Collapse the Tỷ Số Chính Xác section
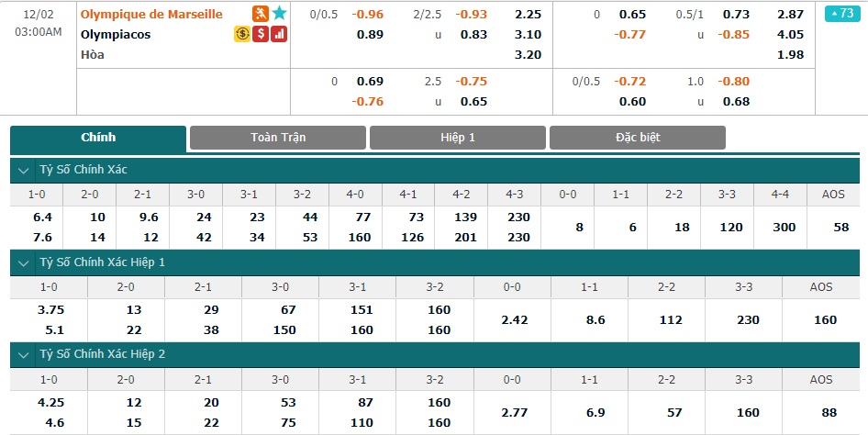This screenshot has height=435, width=868. tap(23, 171)
